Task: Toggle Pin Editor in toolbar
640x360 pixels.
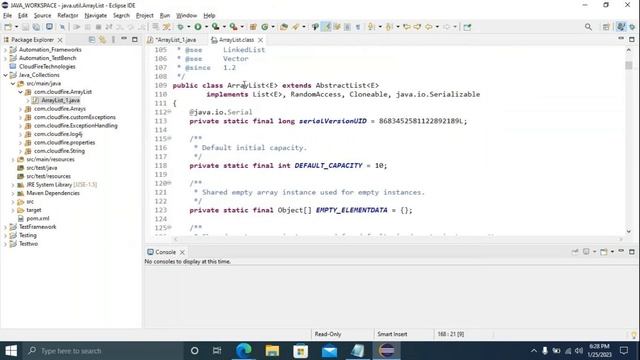Action: pyautogui.click(x=467, y=27)
